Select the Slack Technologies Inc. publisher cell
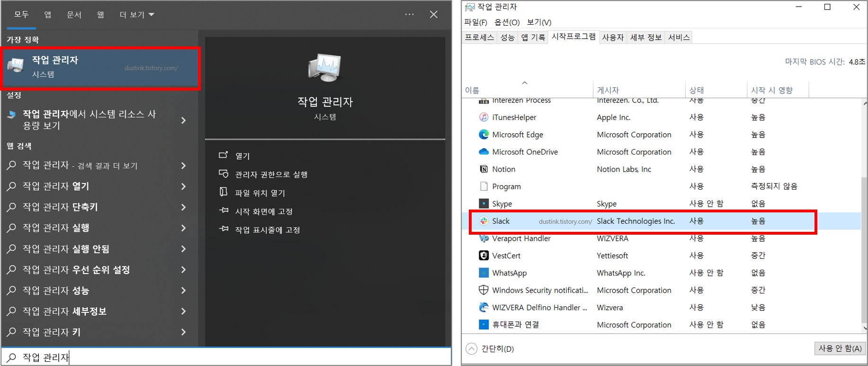 click(x=635, y=221)
